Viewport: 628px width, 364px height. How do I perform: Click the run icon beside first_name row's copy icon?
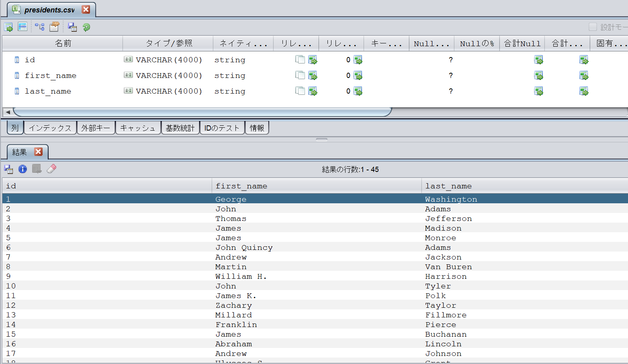pyautogui.click(x=313, y=75)
